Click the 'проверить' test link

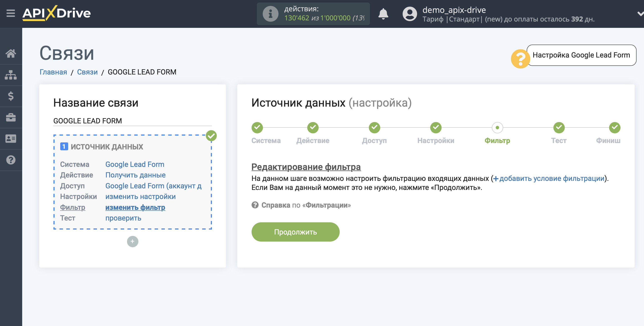coord(123,218)
